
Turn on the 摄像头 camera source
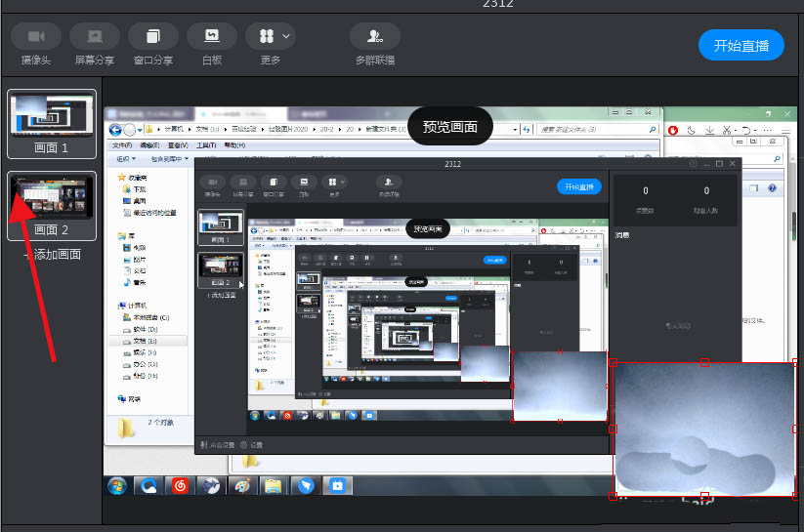[36, 45]
